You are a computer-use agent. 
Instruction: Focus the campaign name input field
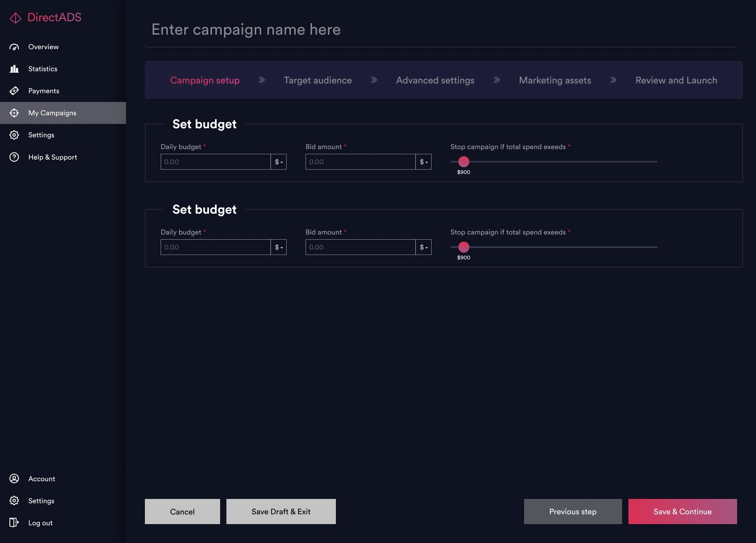pyautogui.click(x=441, y=30)
